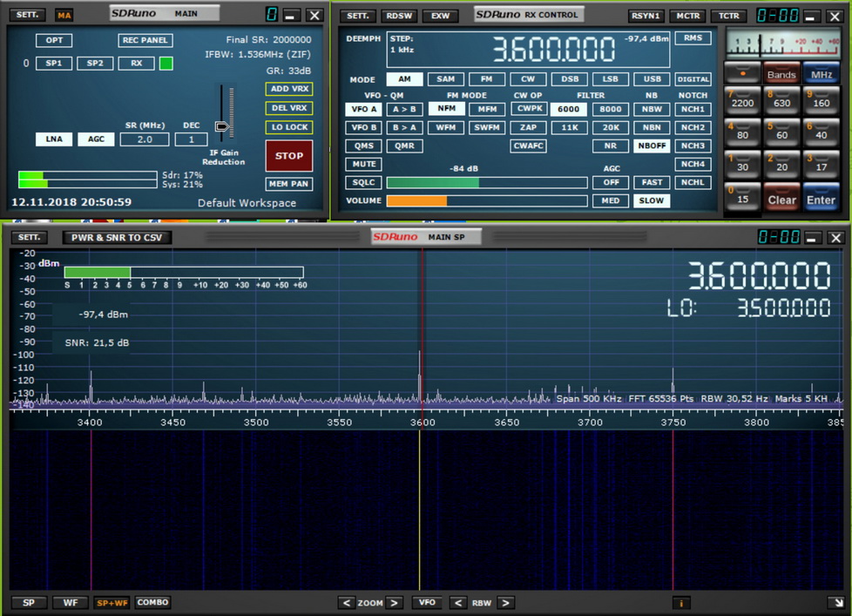Image resolution: width=852 pixels, height=616 pixels.
Task: Open the OPT options button
Action: tap(54, 40)
